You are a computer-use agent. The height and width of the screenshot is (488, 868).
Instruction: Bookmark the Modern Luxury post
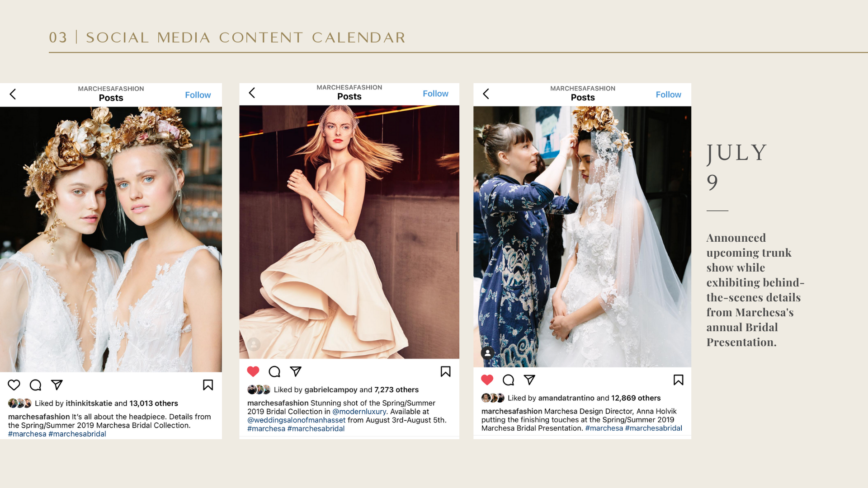point(445,371)
